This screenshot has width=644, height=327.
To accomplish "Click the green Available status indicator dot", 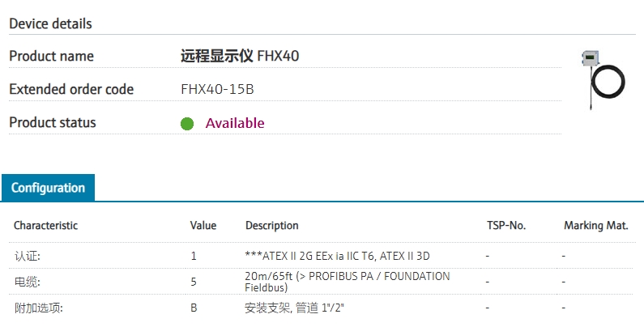I will [x=187, y=124].
